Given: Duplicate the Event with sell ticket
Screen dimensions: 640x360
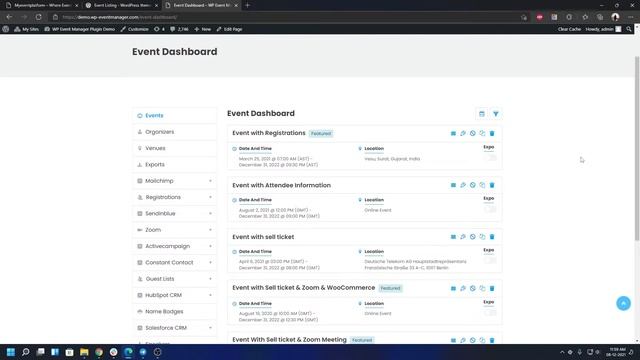Looking at the screenshot, I should pos(482,237).
